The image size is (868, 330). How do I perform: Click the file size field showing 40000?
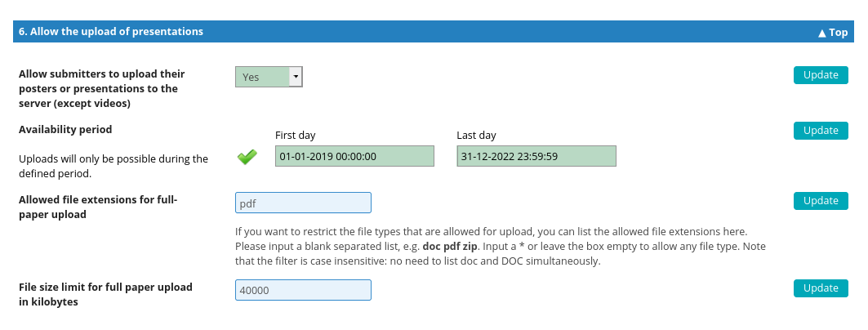303,290
